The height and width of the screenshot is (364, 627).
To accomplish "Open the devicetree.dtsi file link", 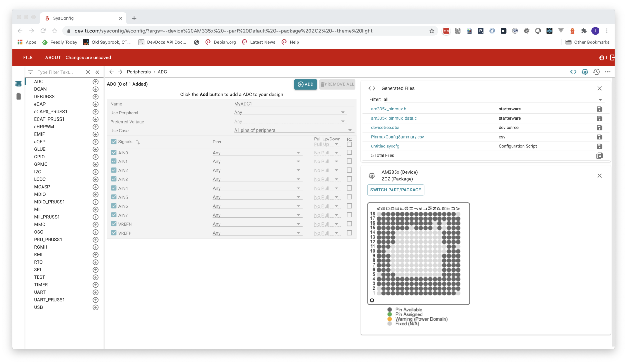I will click(x=385, y=127).
